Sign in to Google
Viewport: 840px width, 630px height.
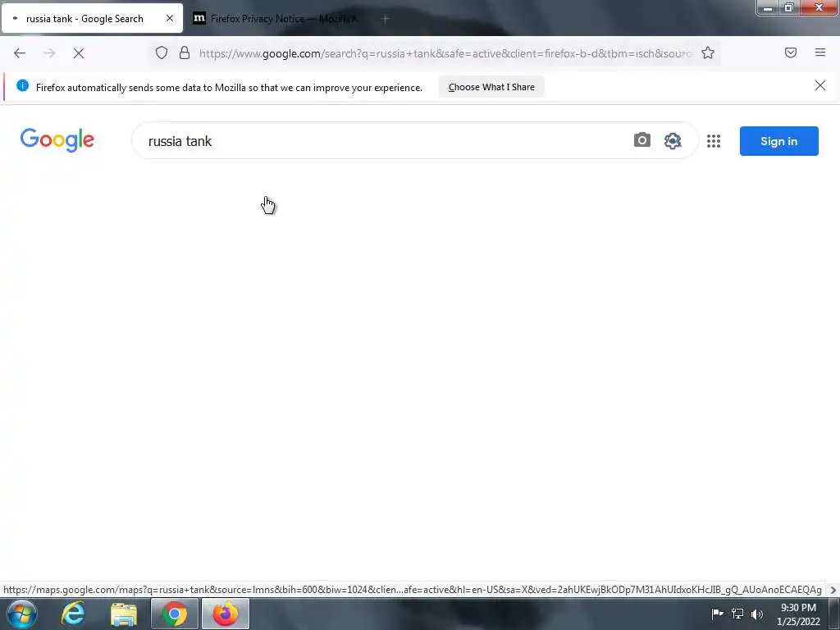point(778,141)
